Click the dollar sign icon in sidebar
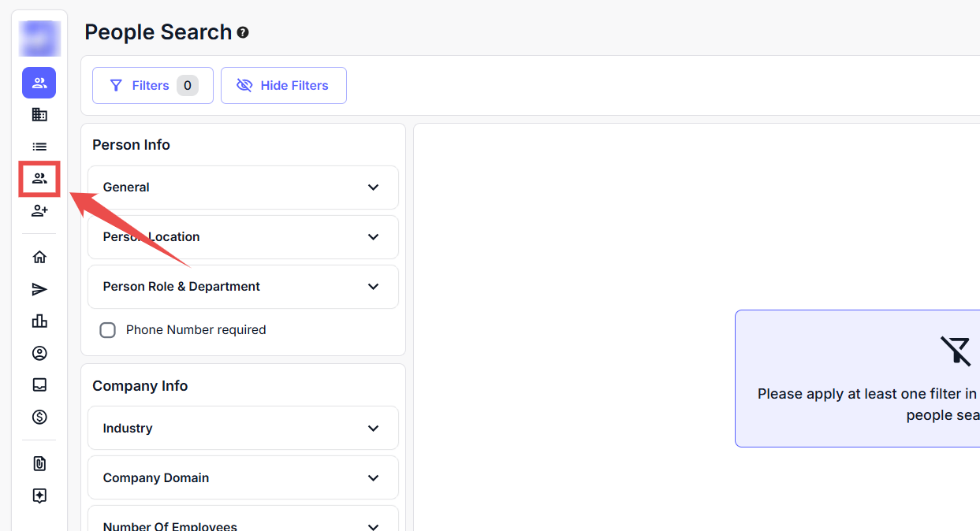The image size is (980, 531). tap(39, 418)
